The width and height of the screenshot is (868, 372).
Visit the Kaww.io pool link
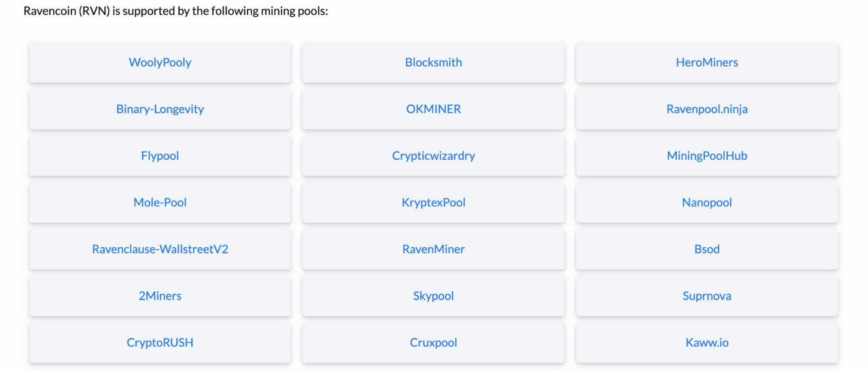click(x=706, y=342)
